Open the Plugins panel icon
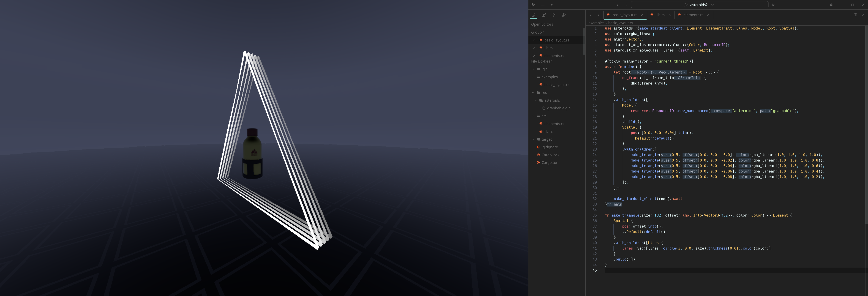 (544, 15)
